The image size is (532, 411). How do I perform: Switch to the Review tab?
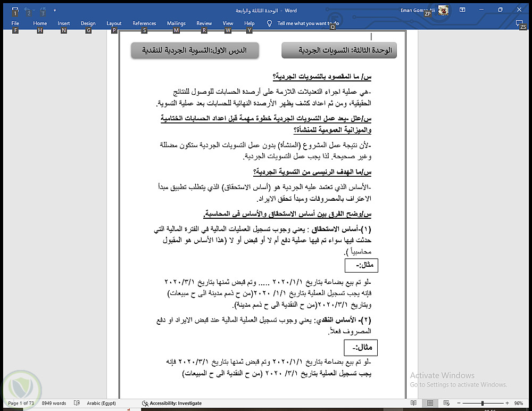point(204,23)
